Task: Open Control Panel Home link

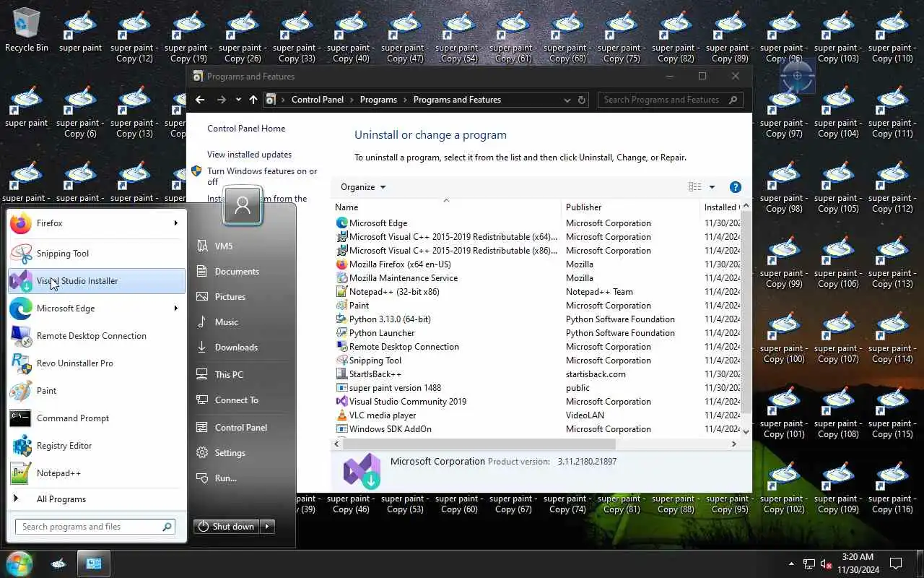Action: coord(246,129)
